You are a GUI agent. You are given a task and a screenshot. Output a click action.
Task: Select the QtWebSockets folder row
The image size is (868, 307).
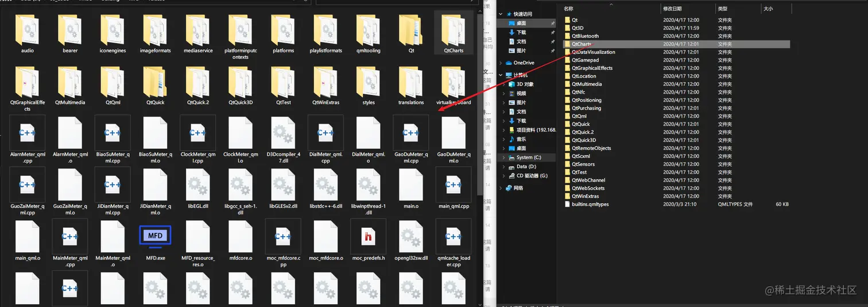pyautogui.click(x=676, y=188)
